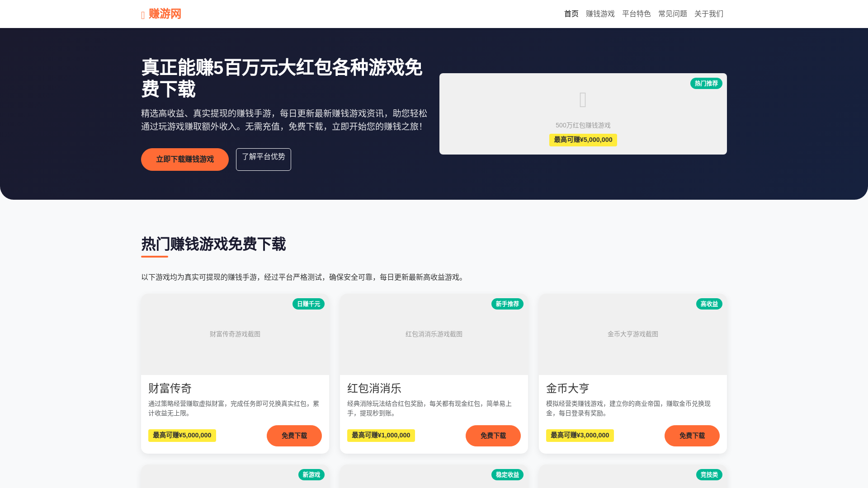Open the 红包消消乐游戏截图 thumbnail
868x488 pixels.
coord(434,334)
